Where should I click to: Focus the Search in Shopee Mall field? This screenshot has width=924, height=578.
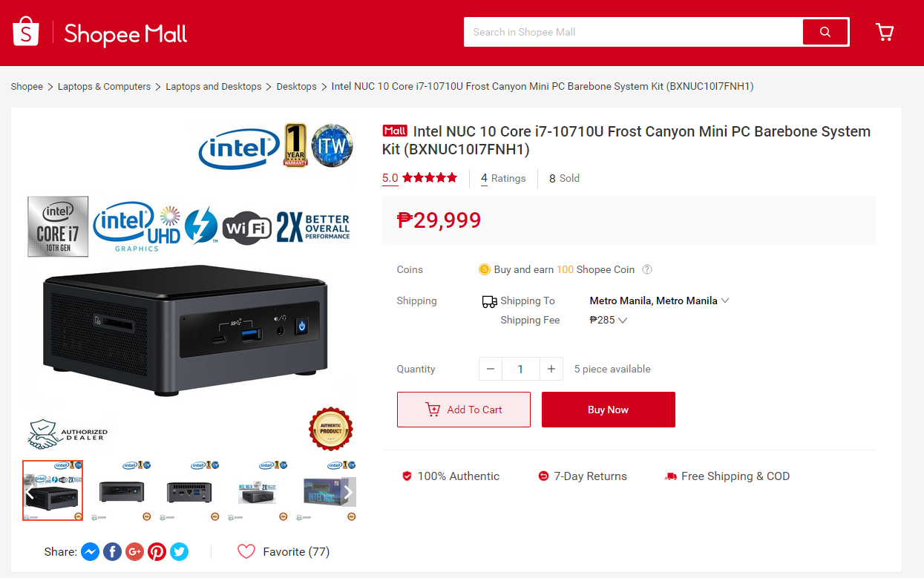click(634, 32)
